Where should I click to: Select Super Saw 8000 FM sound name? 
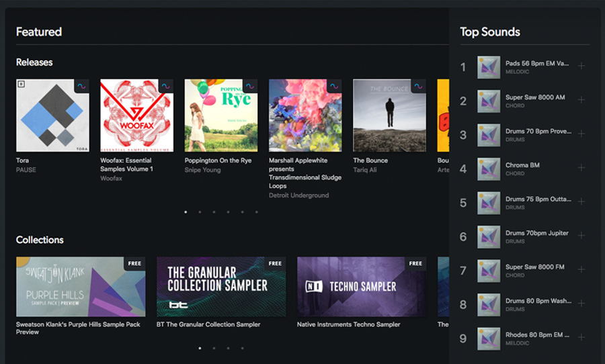535,267
